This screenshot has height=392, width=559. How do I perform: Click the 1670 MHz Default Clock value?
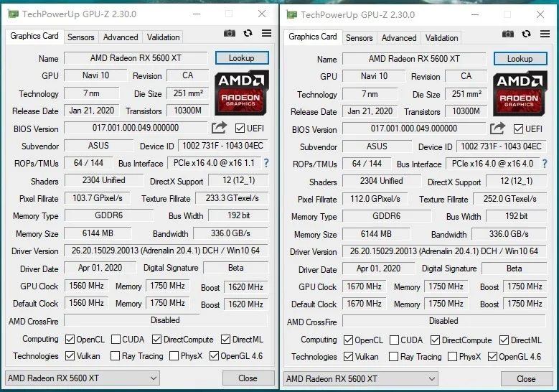click(x=365, y=304)
